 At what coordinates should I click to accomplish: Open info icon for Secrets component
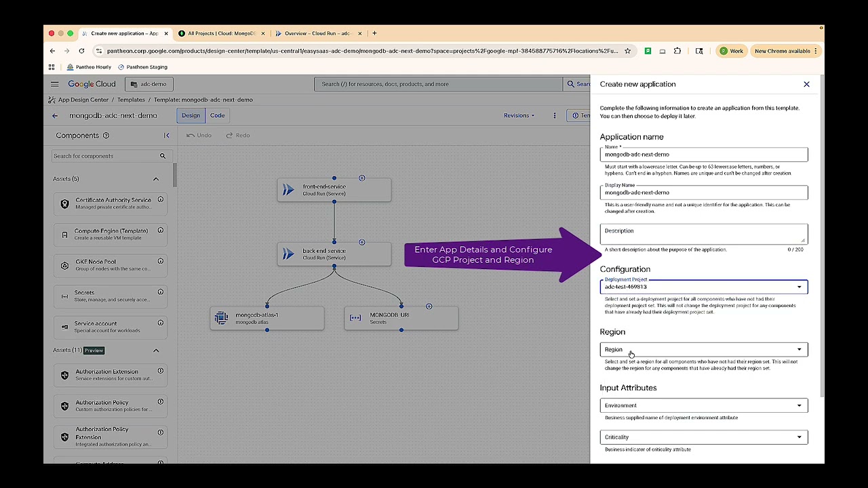(x=161, y=292)
